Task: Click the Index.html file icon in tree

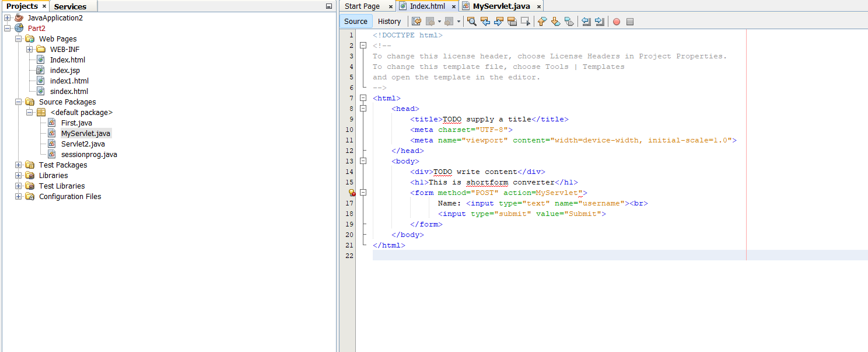Action: click(41, 60)
